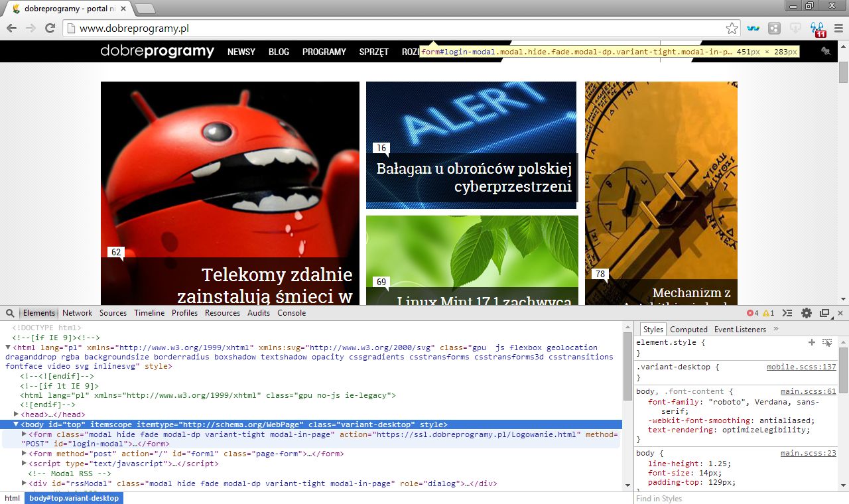Switch to the Sources panel
Image resolution: width=849 pixels, height=504 pixels.
pos(113,313)
